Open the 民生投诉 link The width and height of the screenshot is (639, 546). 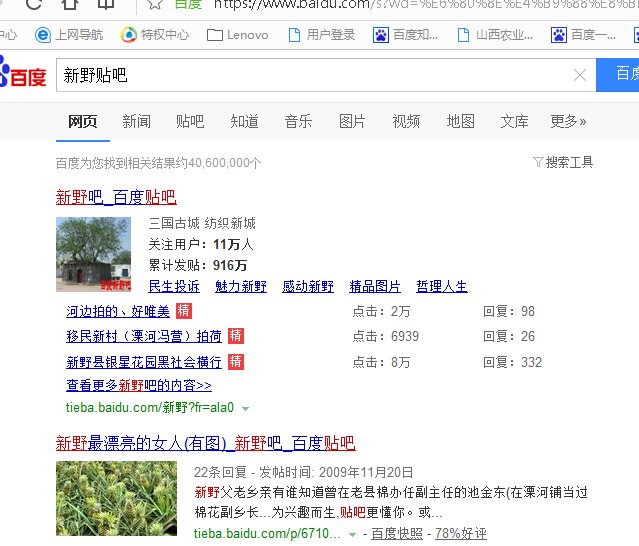[174, 286]
